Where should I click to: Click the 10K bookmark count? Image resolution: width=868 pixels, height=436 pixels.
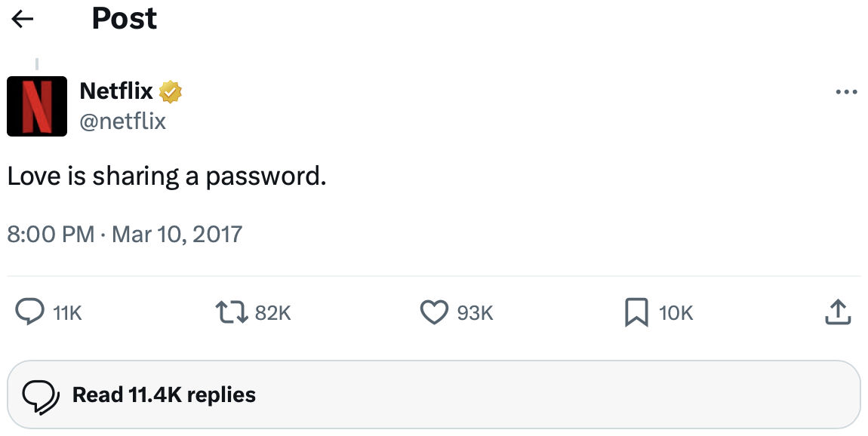(676, 312)
